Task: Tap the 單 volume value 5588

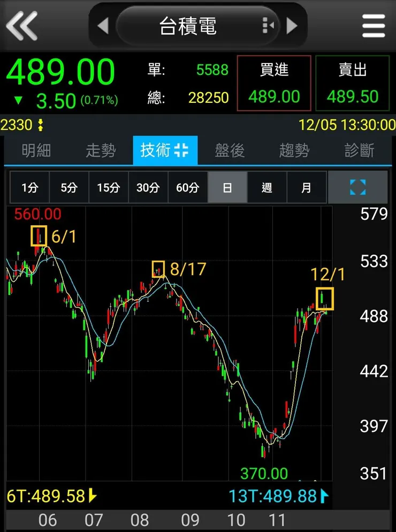Action: (212, 70)
